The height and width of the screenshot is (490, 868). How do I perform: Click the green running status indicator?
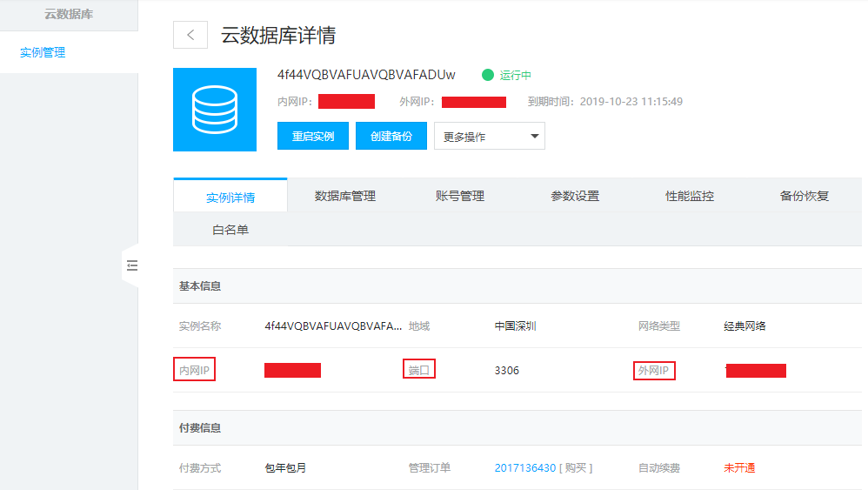(x=488, y=76)
